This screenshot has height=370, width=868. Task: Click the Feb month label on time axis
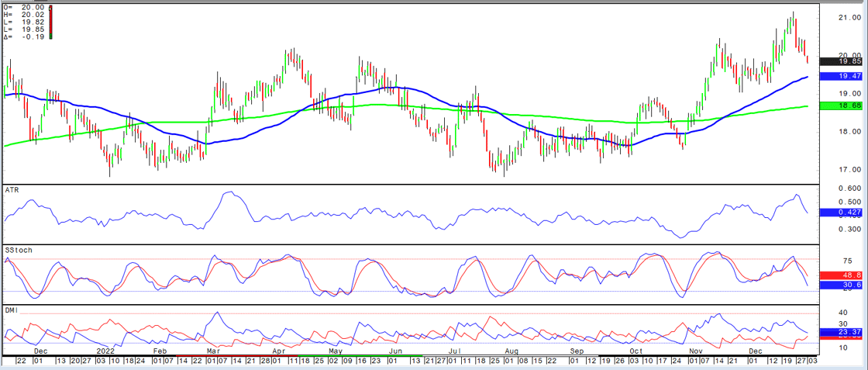[x=160, y=351]
